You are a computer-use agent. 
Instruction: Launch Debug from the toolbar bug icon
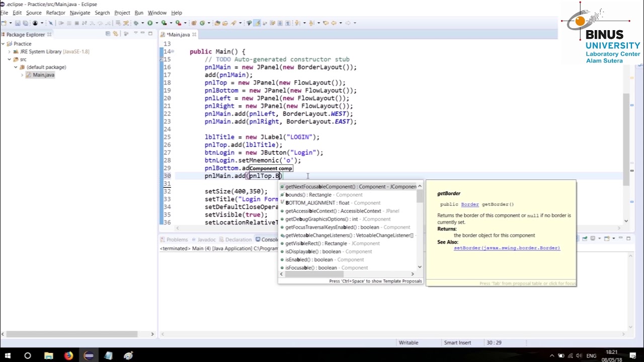[x=136, y=23]
